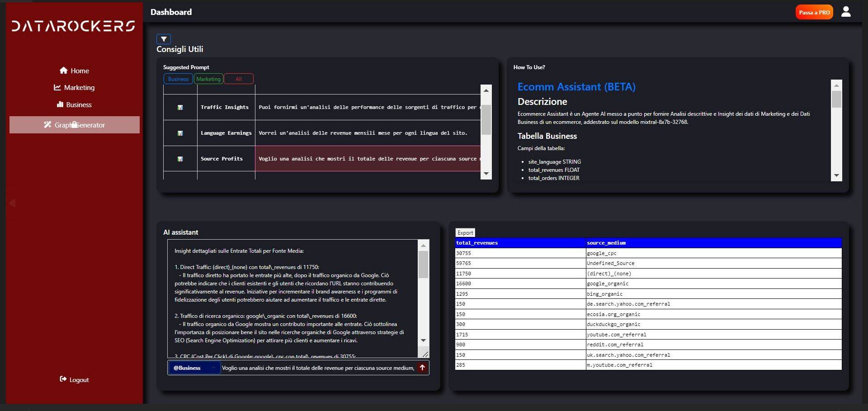
Task: Click the reddit.com_referral cell
Action: pyautogui.click(x=714, y=345)
